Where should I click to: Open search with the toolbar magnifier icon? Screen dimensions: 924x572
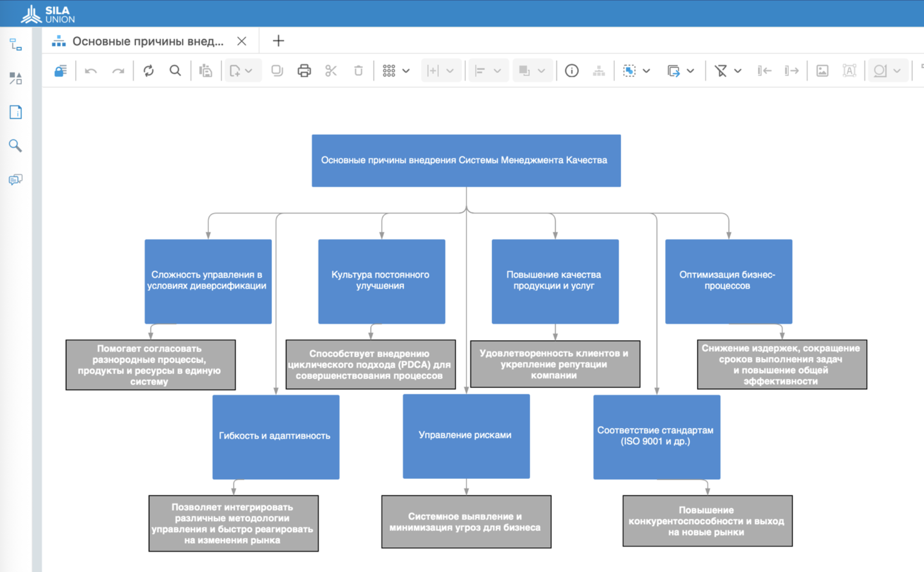coord(175,71)
